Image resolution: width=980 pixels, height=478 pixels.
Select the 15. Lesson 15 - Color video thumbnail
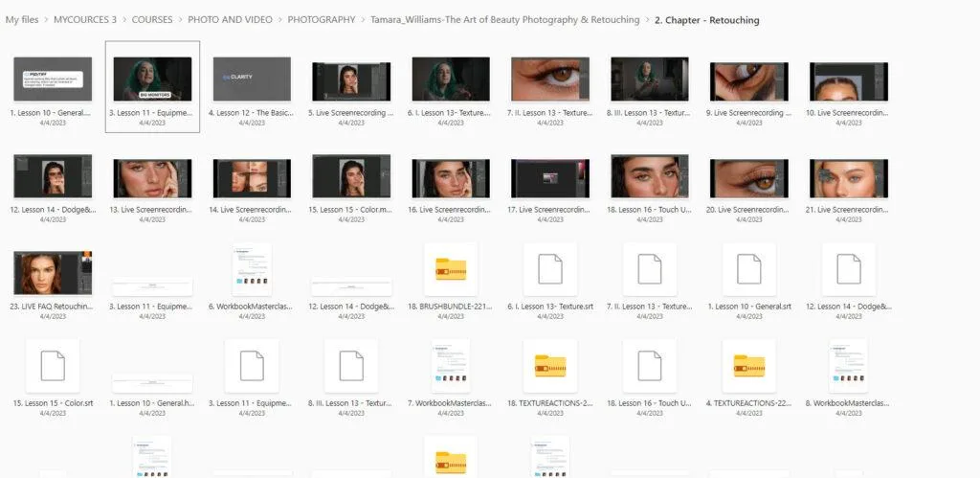pos(351,177)
